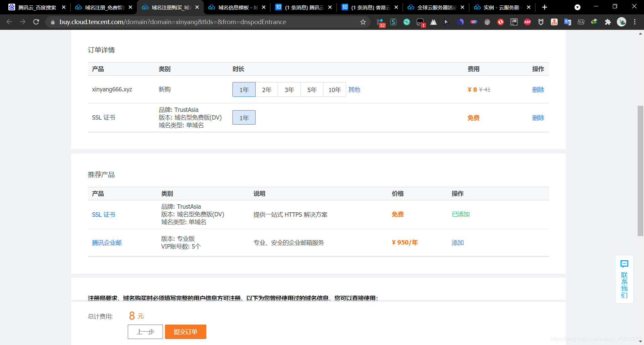
Task: Click the xinyang666.xyz domain name text
Action: click(x=112, y=89)
